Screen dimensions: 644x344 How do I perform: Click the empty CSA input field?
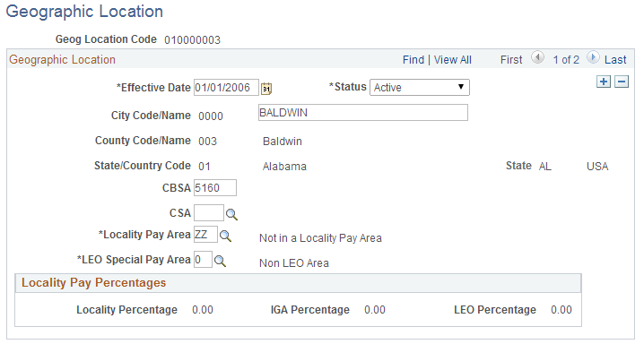coord(209,213)
